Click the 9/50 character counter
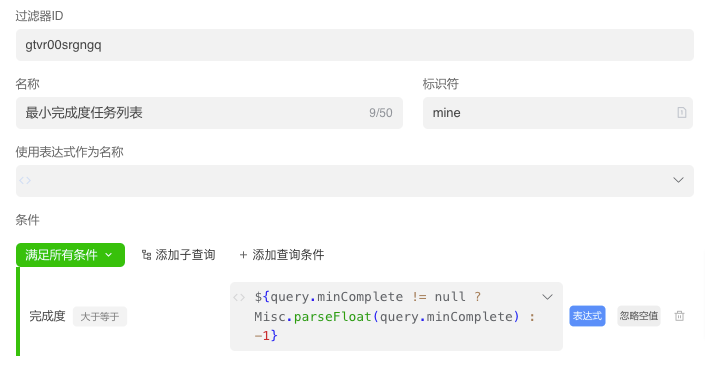Image resolution: width=705 pixels, height=366 pixels. pyautogui.click(x=380, y=113)
